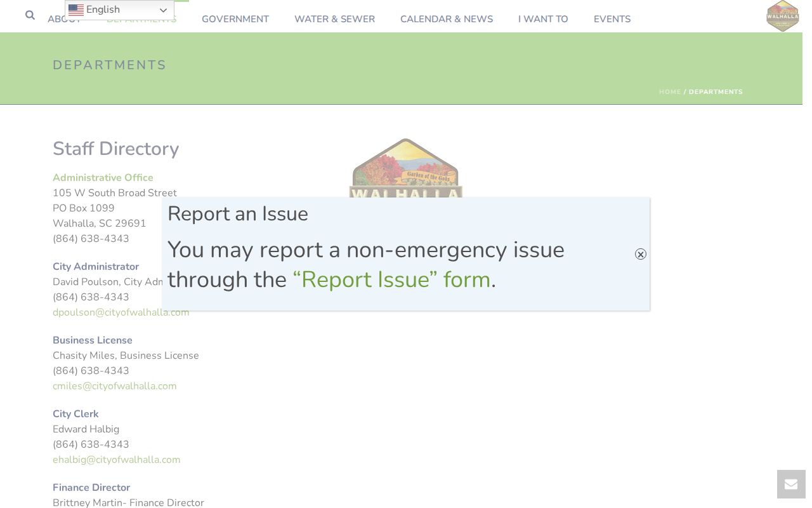
Task: Click the Staff Directory heading
Action: pyautogui.click(x=116, y=149)
